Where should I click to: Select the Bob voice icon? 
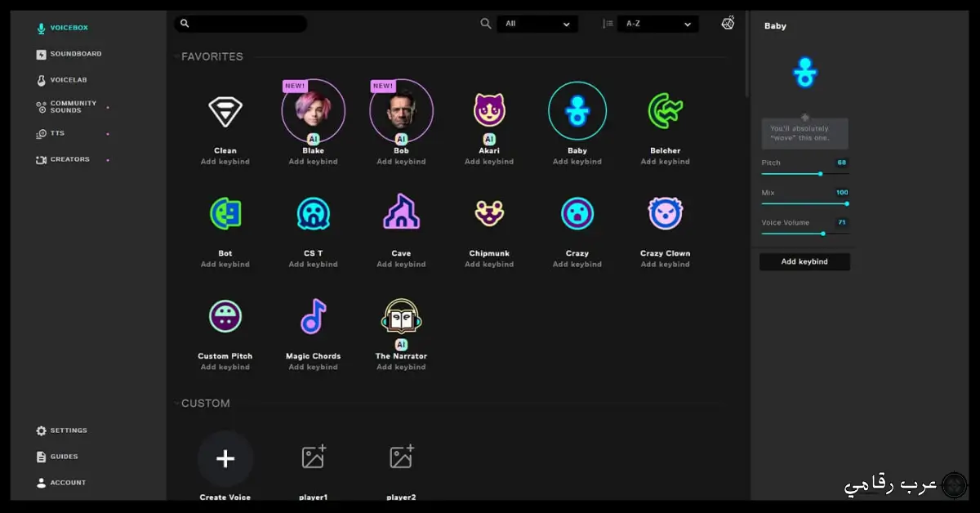point(401,110)
